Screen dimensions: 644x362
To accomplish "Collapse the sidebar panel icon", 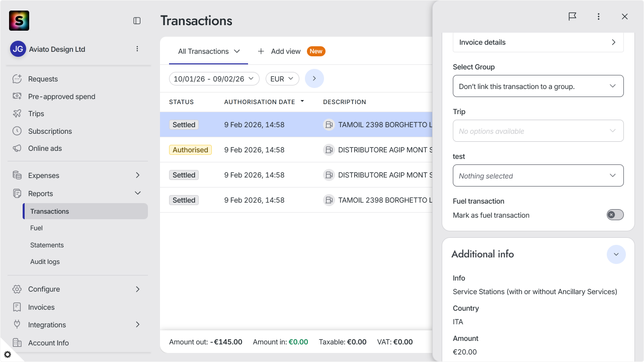I will pos(137,21).
